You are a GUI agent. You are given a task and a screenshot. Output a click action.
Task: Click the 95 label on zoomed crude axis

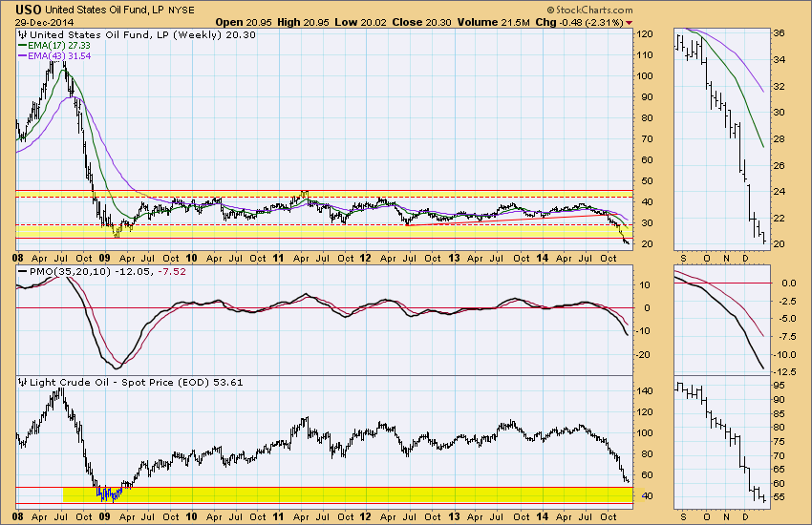pyautogui.click(x=779, y=386)
